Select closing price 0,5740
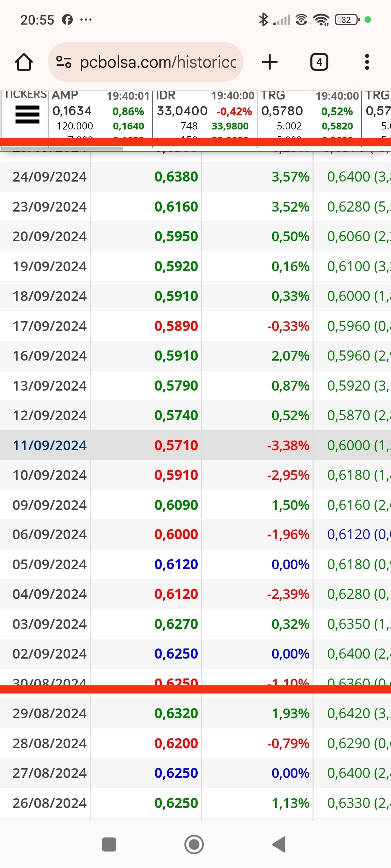391x868 pixels. tap(176, 416)
